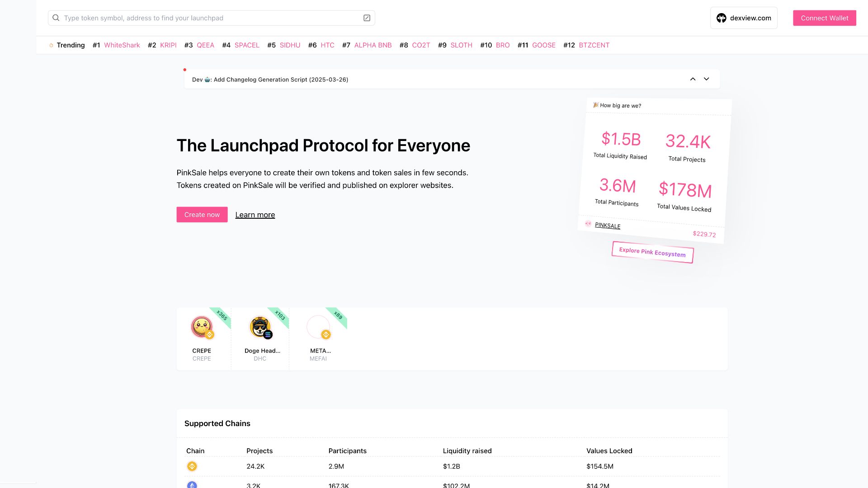Click the 24.2K projects cell
The width and height of the screenshot is (868, 488).
pyautogui.click(x=255, y=466)
